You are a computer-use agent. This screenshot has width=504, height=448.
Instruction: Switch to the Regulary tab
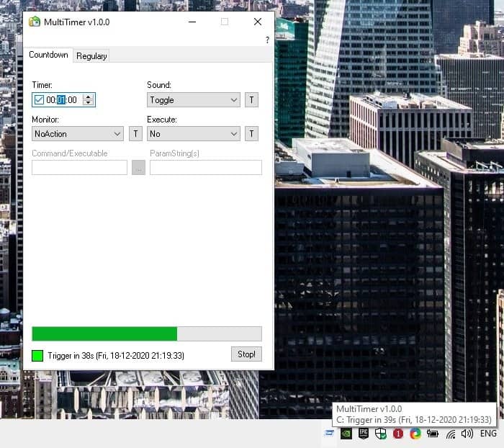(x=91, y=56)
